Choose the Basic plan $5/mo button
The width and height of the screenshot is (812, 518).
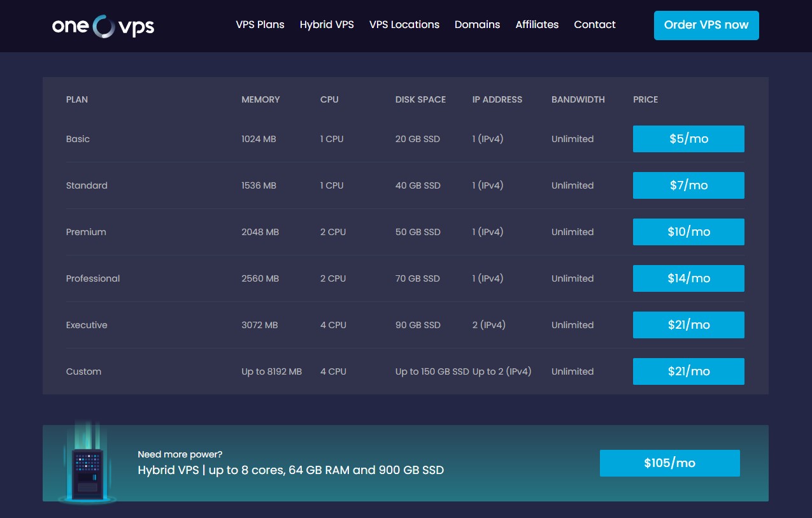pos(688,139)
